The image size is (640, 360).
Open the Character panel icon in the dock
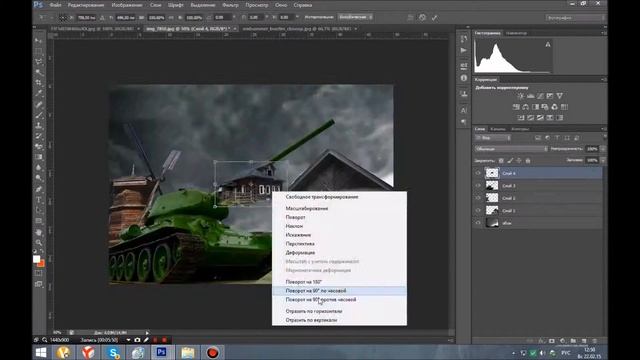464,110
